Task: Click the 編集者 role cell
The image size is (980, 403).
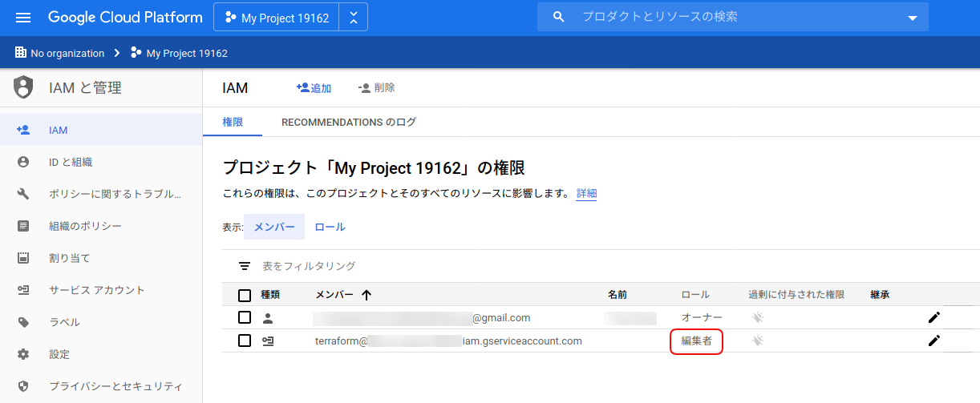Action: click(x=697, y=341)
